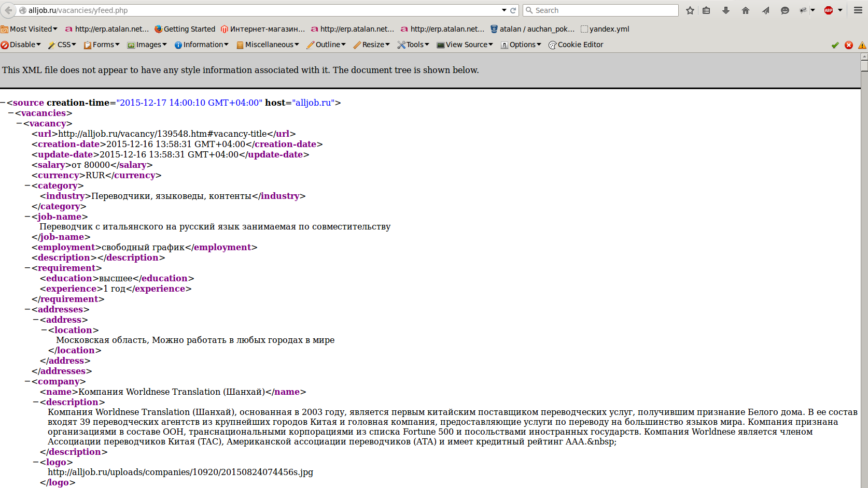Screen dimensions: 868x488
Task: Open the Firebug dropdown arrow
Action: pyautogui.click(x=813, y=10)
